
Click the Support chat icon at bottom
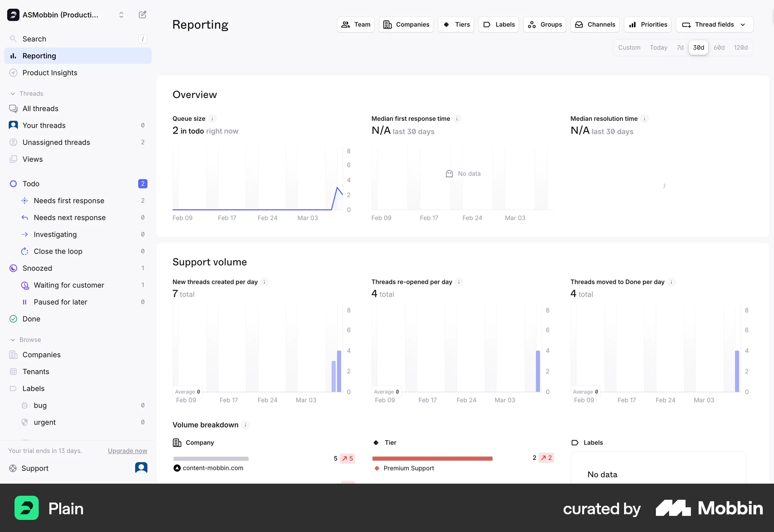(x=141, y=468)
